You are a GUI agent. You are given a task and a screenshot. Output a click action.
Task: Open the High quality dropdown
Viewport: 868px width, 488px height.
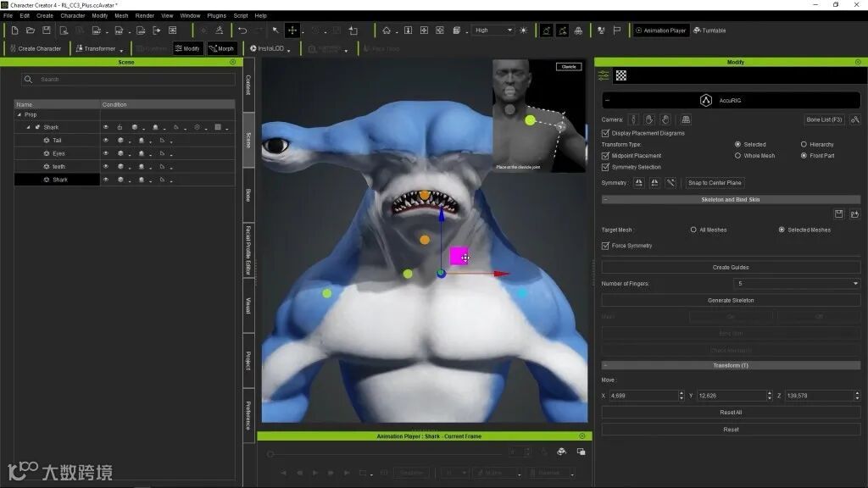pyautogui.click(x=492, y=30)
